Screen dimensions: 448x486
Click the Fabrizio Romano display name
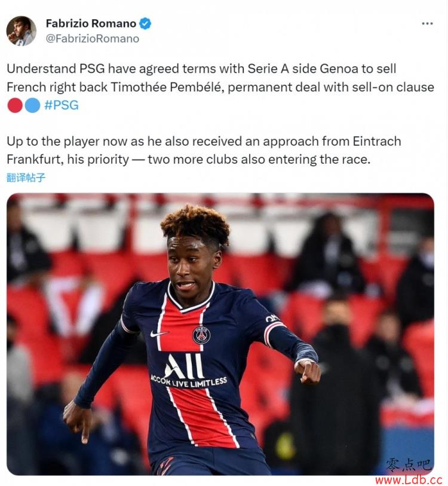(x=91, y=23)
